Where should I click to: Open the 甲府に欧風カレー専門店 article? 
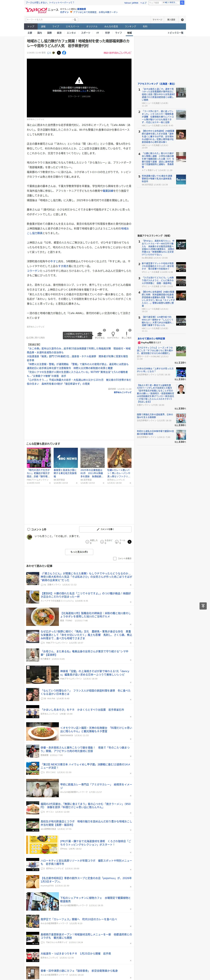tap(96, 786)
